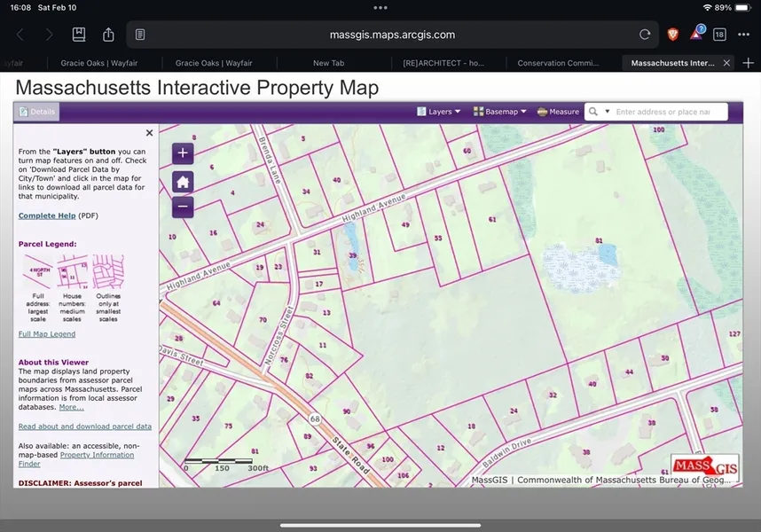Image resolution: width=761 pixels, height=532 pixels.
Task: Zoom in on the map
Action: click(x=183, y=153)
